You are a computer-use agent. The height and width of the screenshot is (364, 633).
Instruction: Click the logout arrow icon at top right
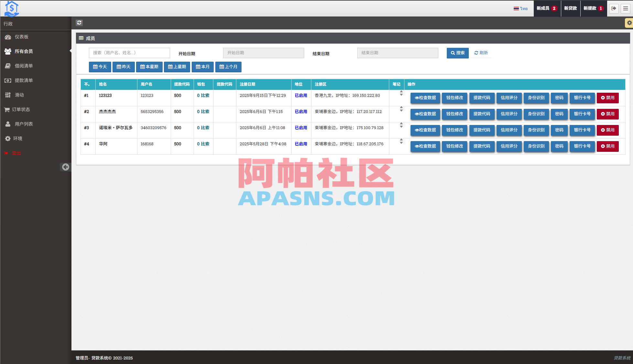614,8
